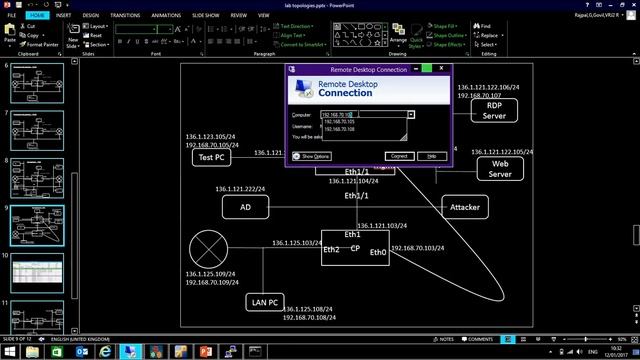
Task: Fit slide to current window icon
Action: 634,339
